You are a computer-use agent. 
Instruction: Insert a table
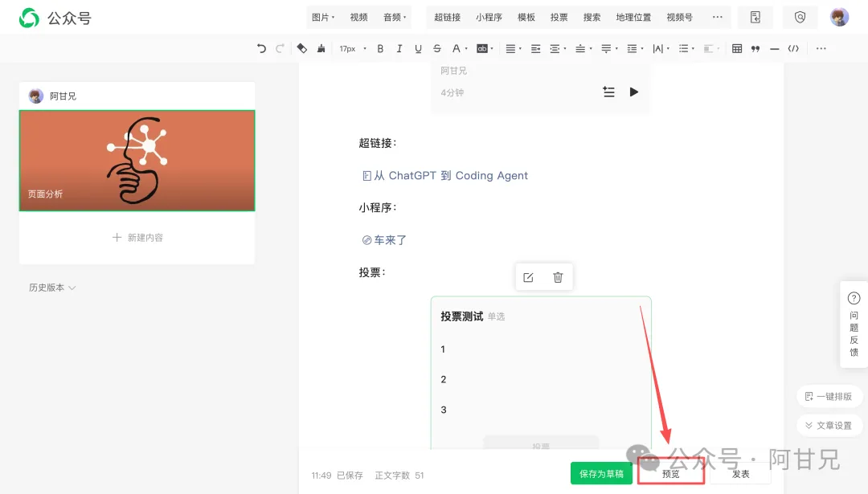(737, 49)
